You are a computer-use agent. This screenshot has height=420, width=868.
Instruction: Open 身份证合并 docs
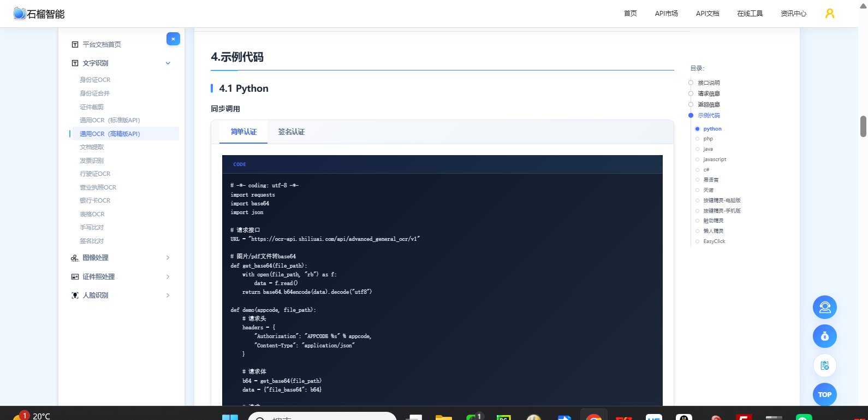(95, 93)
